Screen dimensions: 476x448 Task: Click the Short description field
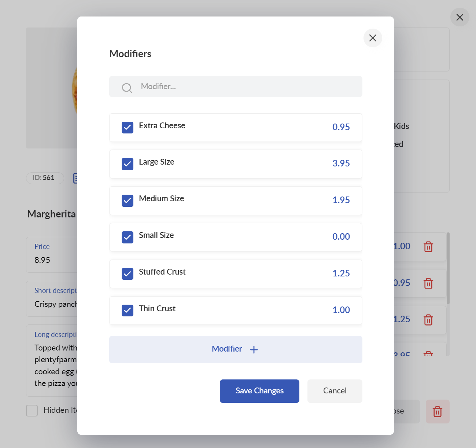point(52,299)
